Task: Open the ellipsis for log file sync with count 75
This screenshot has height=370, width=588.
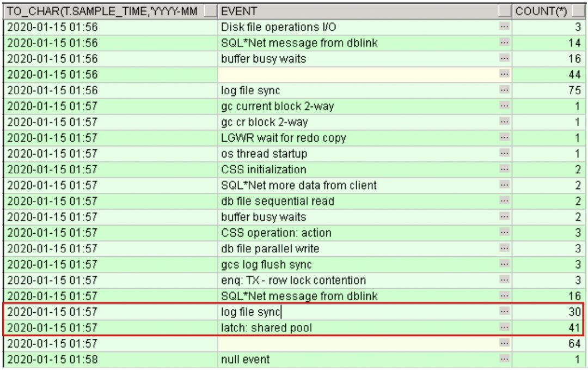Action: click(504, 90)
